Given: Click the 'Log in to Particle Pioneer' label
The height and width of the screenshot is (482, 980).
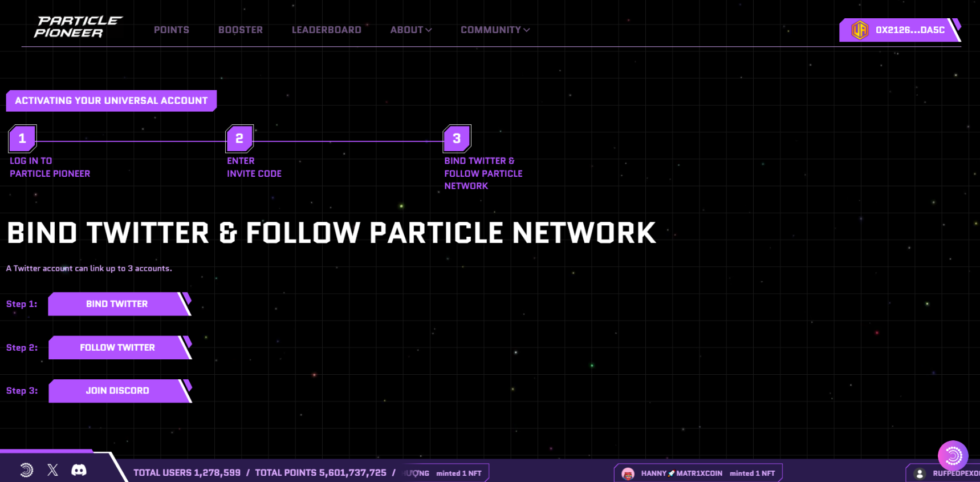Looking at the screenshot, I should tap(50, 167).
